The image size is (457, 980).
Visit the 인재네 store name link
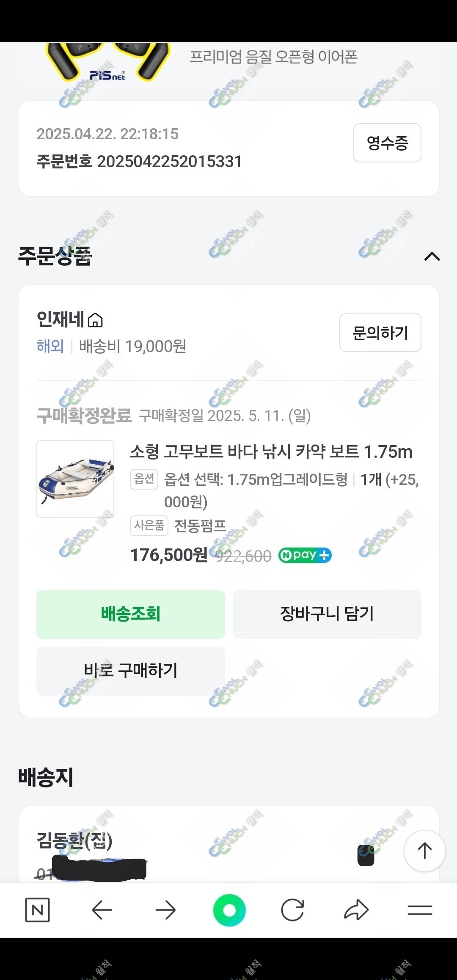coord(60,319)
